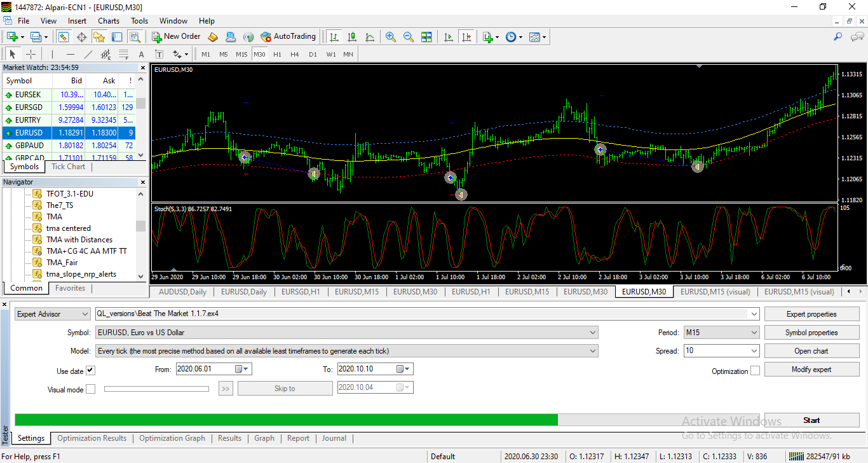This screenshot has width=868, height=463.
Task: Switch chart to line chart icon
Action: point(370,37)
